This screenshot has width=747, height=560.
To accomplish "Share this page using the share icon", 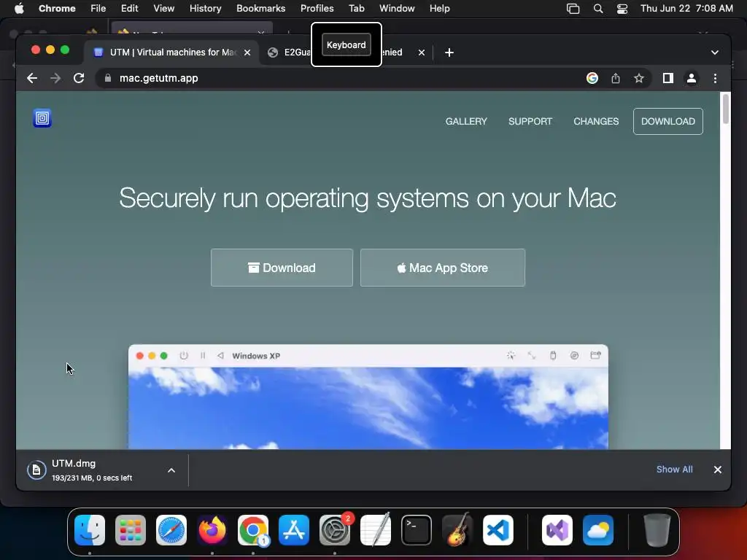I will [x=616, y=78].
